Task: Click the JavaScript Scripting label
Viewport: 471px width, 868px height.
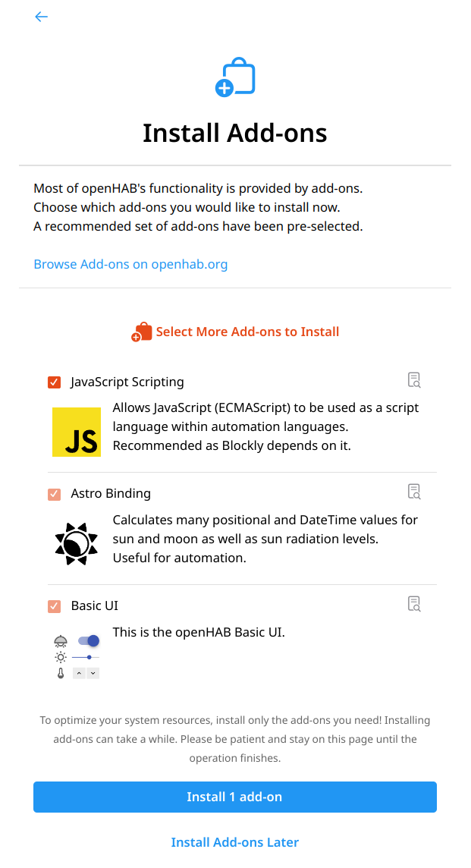Action: click(127, 382)
